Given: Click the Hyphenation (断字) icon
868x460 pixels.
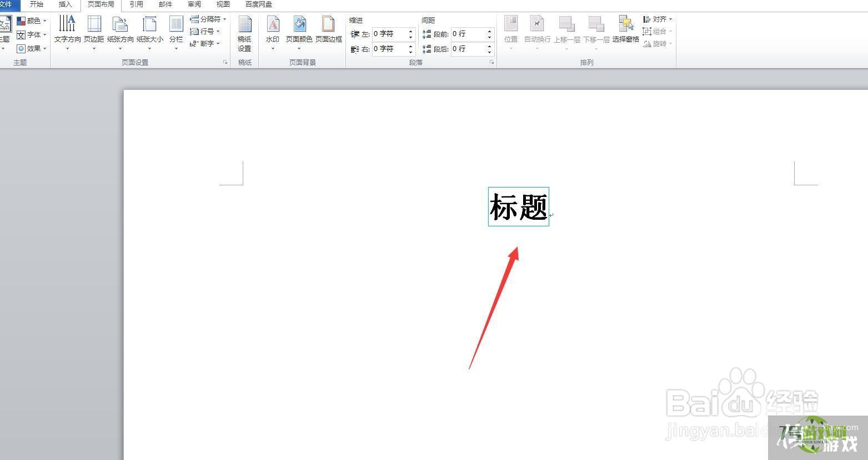Looking at the screenshot, I should pos(194,43).
